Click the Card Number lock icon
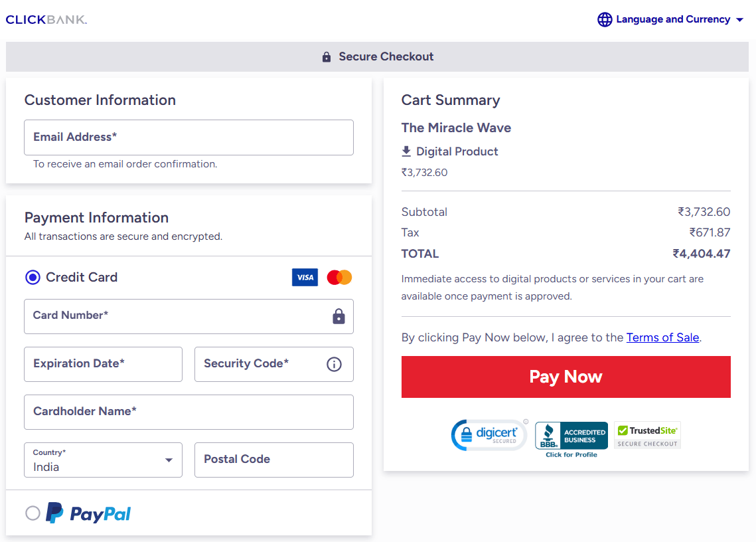The width and height of the screenshot is (756, 542). (x=339, y=316)
